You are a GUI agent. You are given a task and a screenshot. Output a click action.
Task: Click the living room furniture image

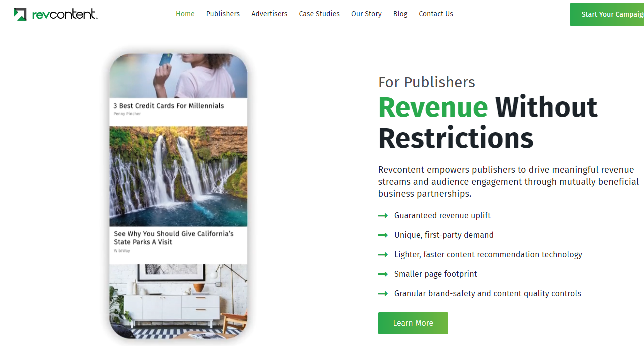pos(178,301)
